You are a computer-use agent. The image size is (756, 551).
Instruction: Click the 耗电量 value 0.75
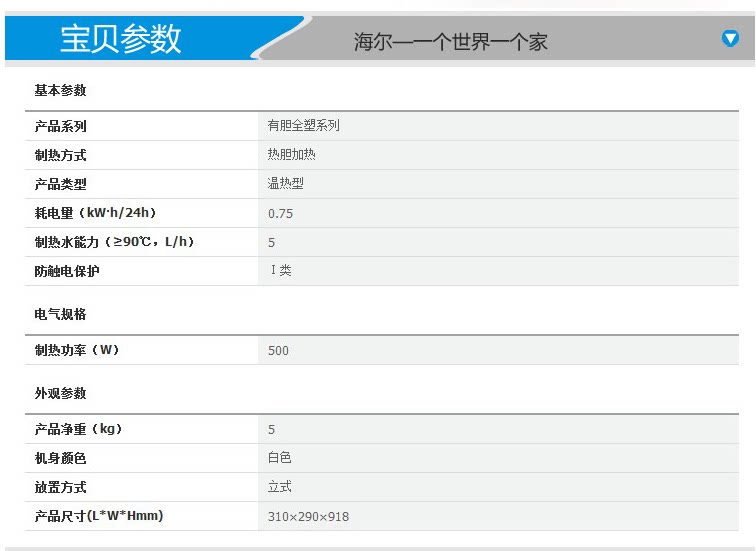coord(280,213)
